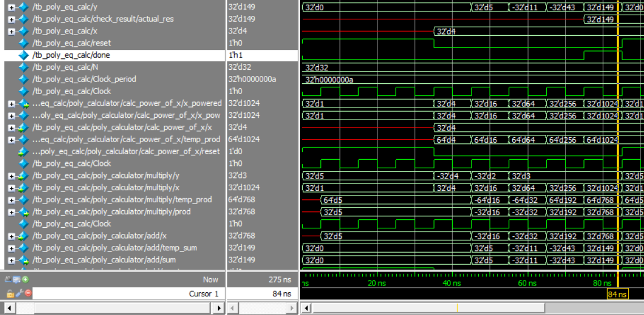Click the 60 ns timeline tick label

click(527, 283)
